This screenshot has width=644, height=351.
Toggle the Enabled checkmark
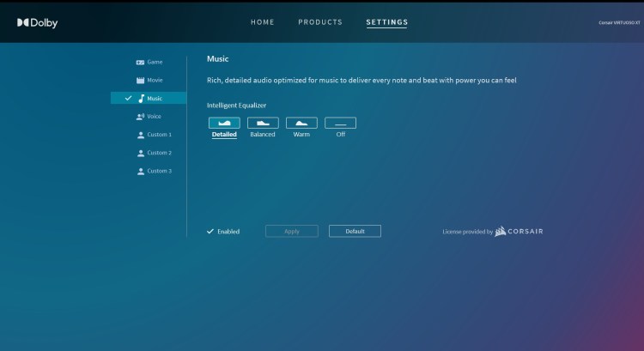click(x=210, y=231)
